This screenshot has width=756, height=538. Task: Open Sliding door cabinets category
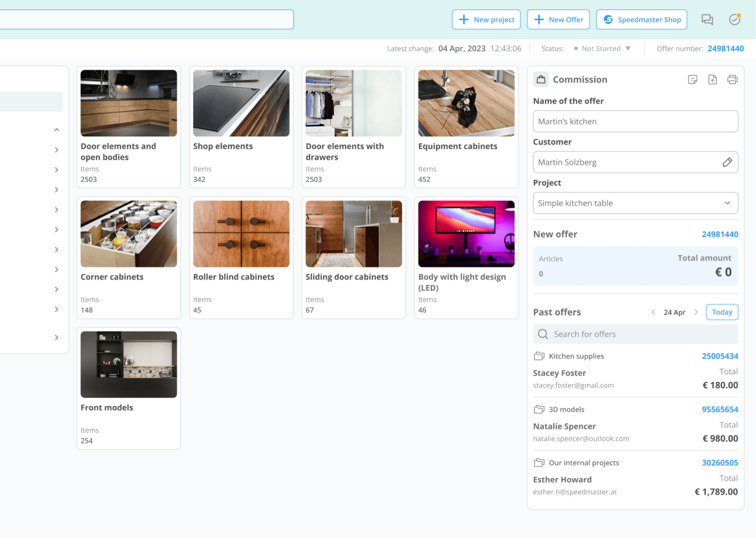pyautogui.click(x=354, y=258)
